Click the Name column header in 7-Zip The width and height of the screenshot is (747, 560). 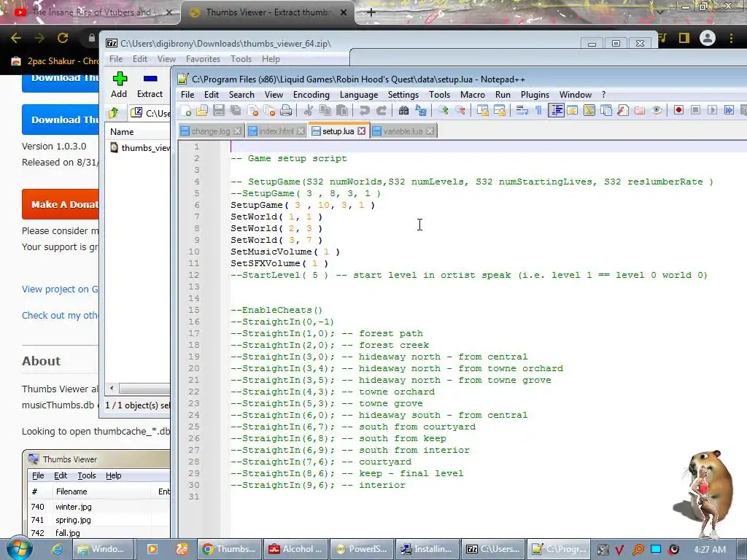tap(137, 131)
